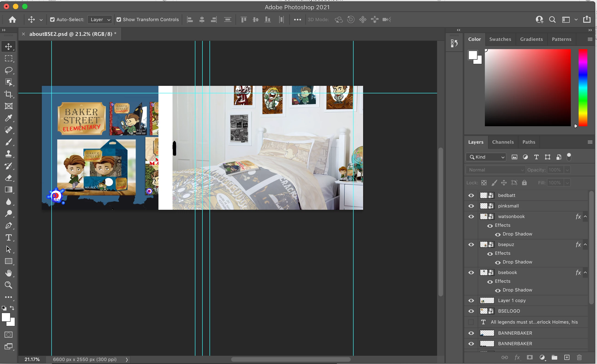Select the Hand tool
597x364 pixels.
point(9,273)
